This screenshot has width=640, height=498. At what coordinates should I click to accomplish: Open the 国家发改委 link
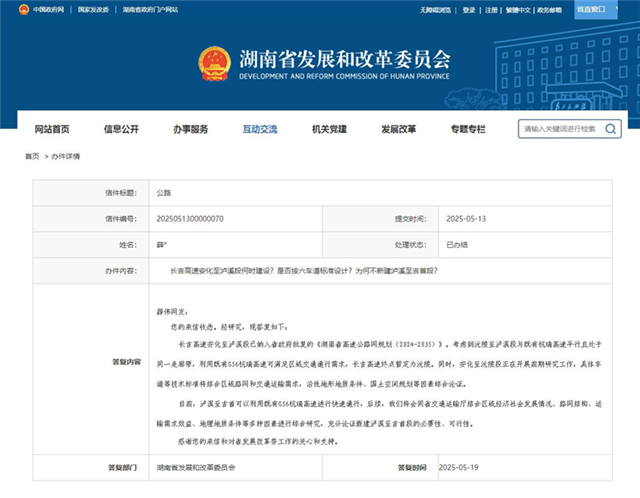[x=93, y=10]
